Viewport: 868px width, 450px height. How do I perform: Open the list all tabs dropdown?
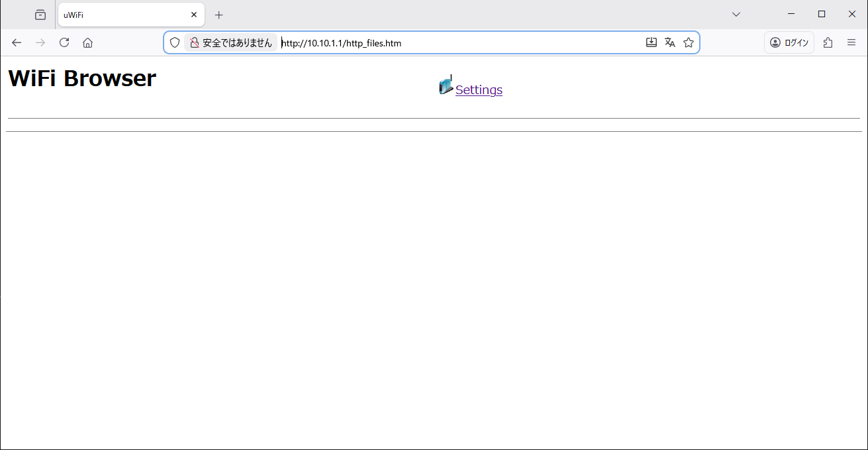point(736,15)
